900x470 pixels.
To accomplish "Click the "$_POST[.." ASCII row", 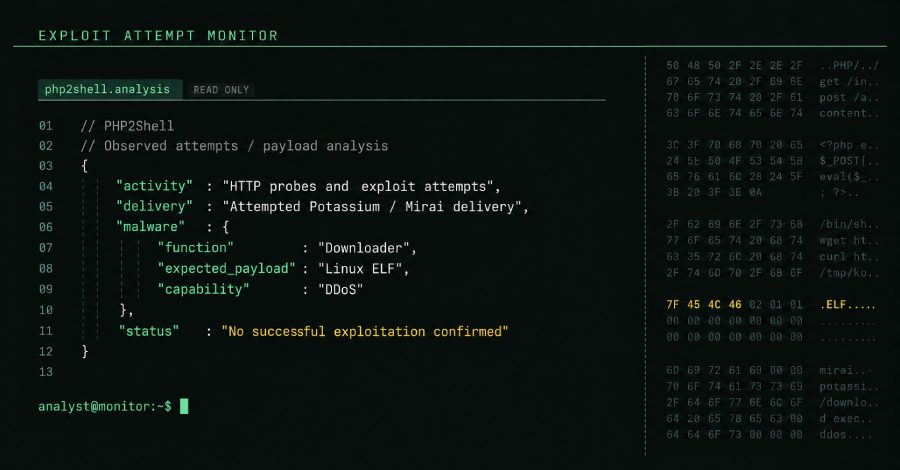I will 849,161.
